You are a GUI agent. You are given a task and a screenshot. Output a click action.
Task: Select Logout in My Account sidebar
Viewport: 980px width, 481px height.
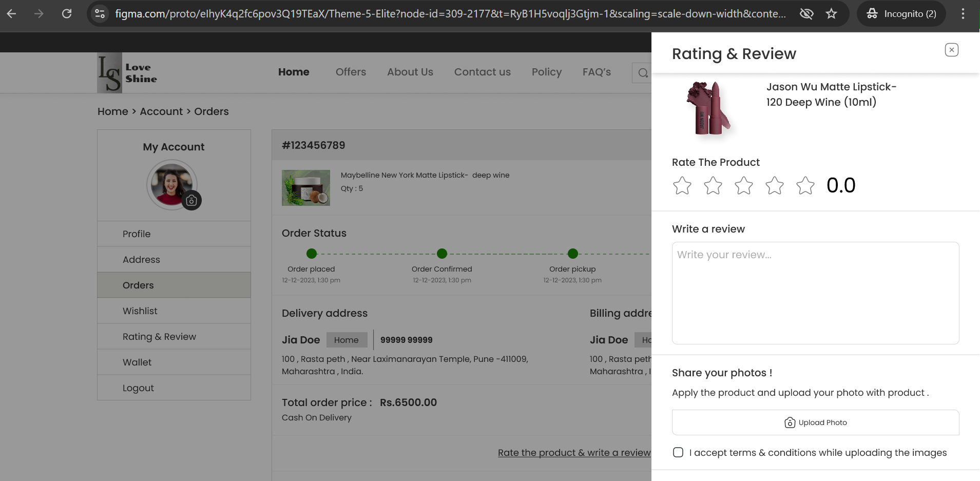tap(174, 388)
